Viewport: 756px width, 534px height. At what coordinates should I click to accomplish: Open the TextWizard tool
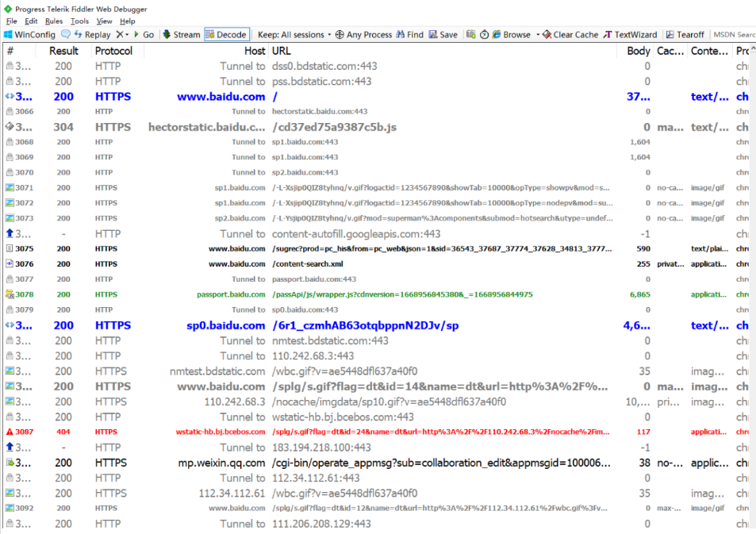coord(630,35)
